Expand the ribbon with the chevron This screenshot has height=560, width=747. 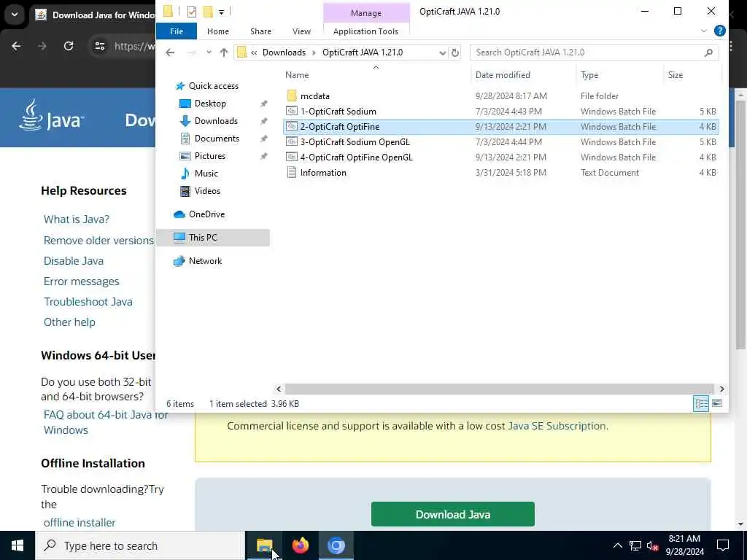pyautogui.click(x=704, y=31)
